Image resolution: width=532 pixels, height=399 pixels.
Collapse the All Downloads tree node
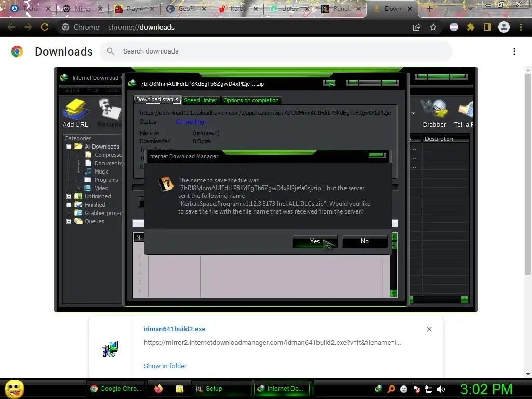coord(69,147)
